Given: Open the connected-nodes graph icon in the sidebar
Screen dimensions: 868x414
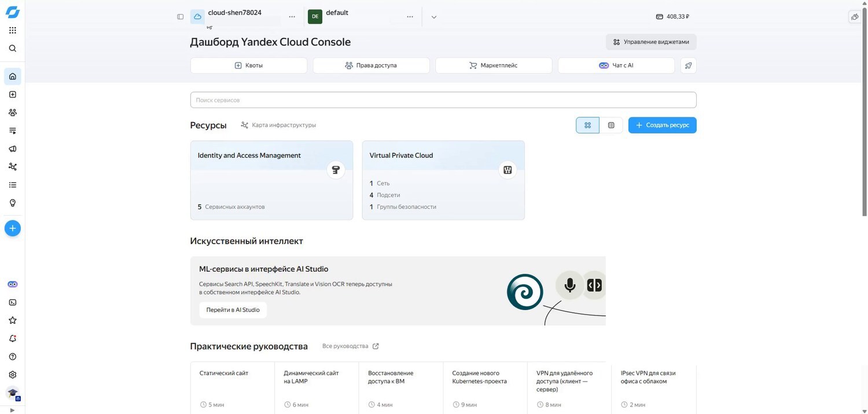Looking at the screenshot, I should coord(13,167).
